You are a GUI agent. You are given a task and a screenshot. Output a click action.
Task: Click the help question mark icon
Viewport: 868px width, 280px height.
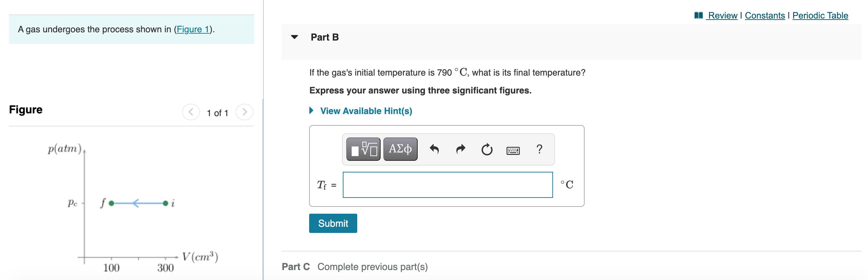pos(538,149)
